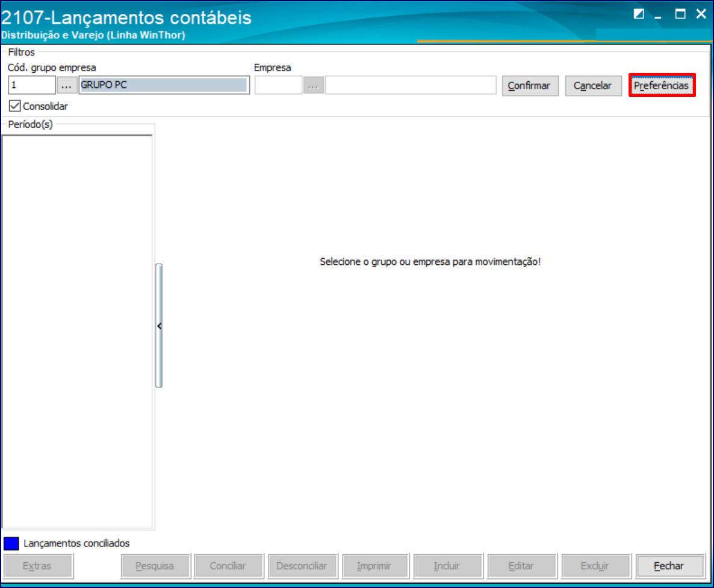Click the Editar button
The width and height of the screenshot is (714, 588).
pos(522,566)
